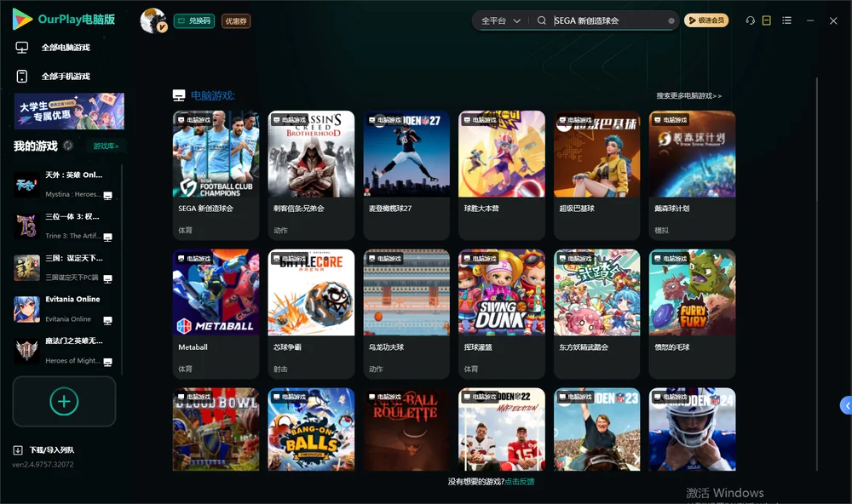Open the Metaball game card
852x504 pixels.
216,313
